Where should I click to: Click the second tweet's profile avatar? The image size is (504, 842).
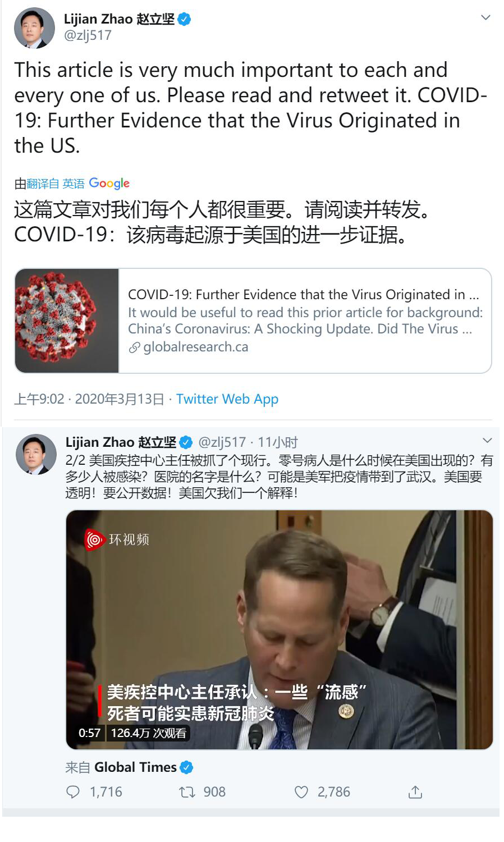point(36,454)
